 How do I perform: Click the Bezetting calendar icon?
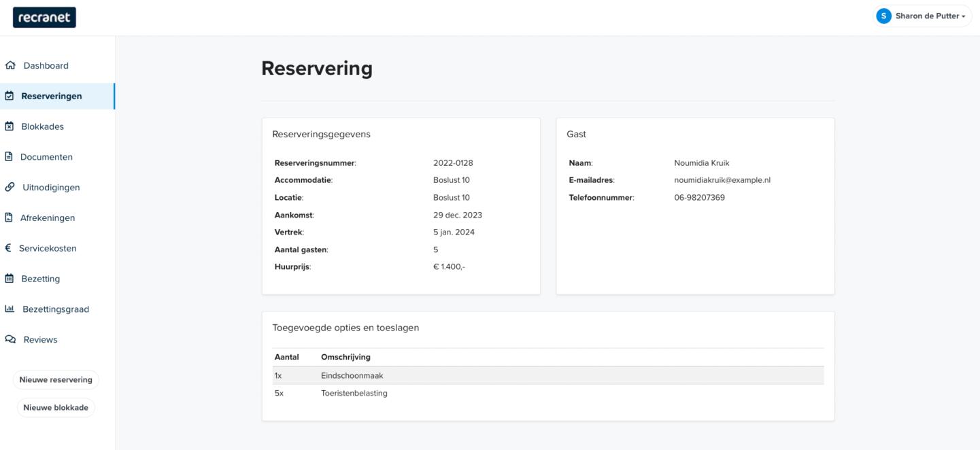tap(9, 279)
